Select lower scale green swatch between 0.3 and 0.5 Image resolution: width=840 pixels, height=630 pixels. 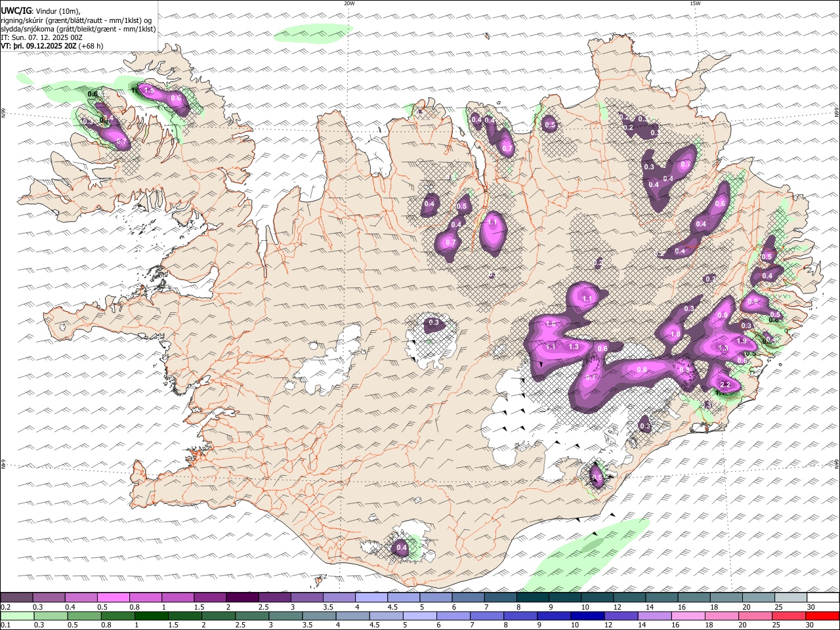point(50,616)
